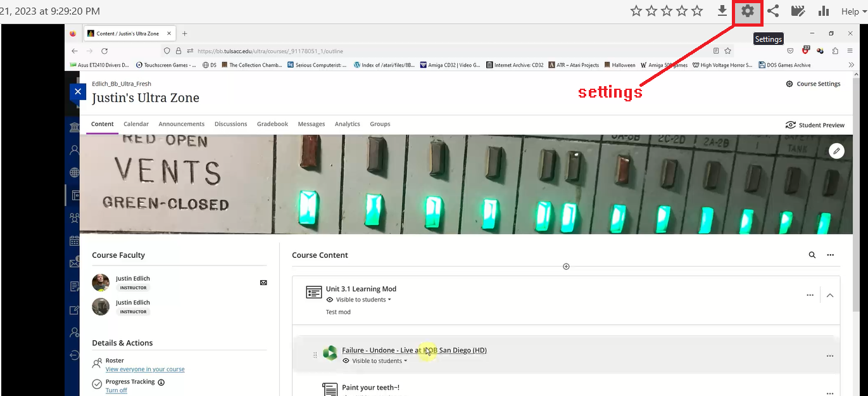Image resolution: width=868 pixels, height=396 pixels.
Task: Go back with Firefox back arrow
Action: pyautogui.click(x=75, y=51)
